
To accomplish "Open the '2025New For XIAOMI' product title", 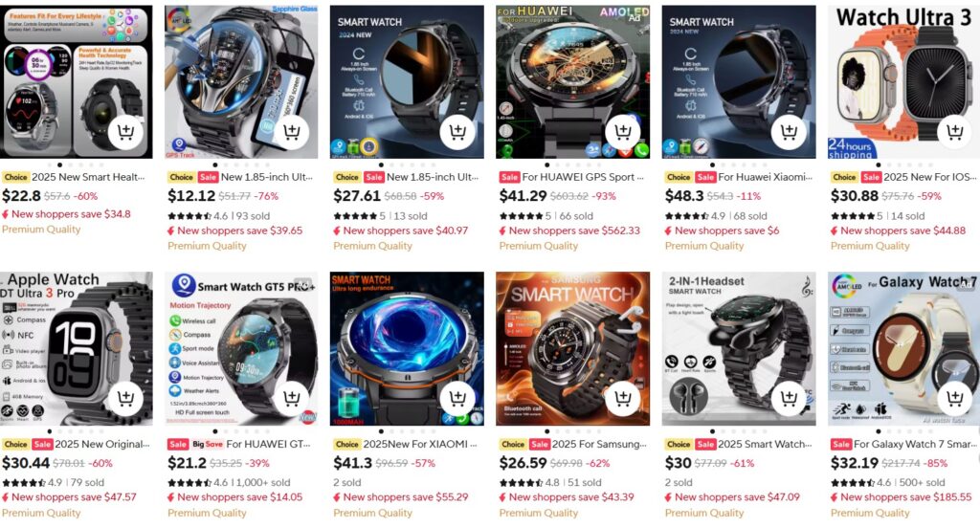I will [x=420, y=444].
